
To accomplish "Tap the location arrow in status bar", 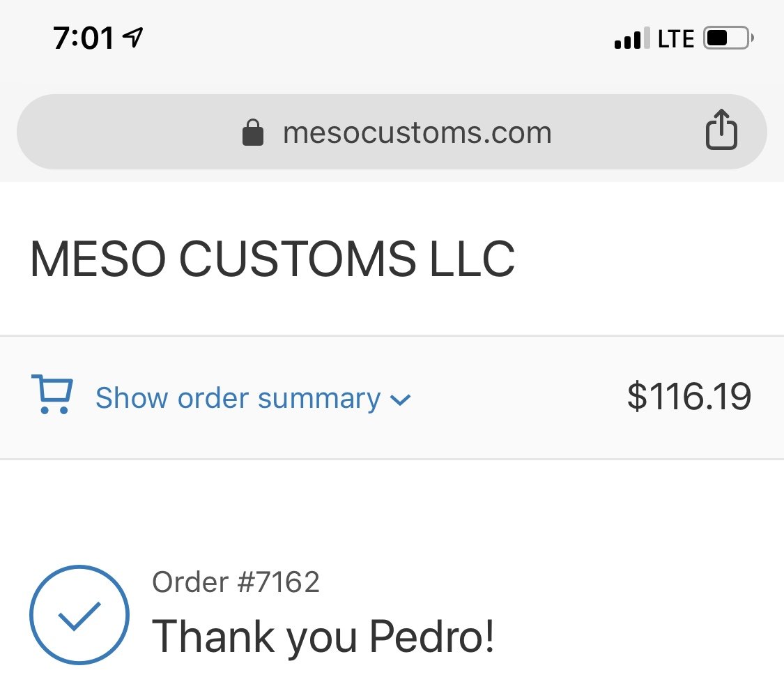I will 133,38.
